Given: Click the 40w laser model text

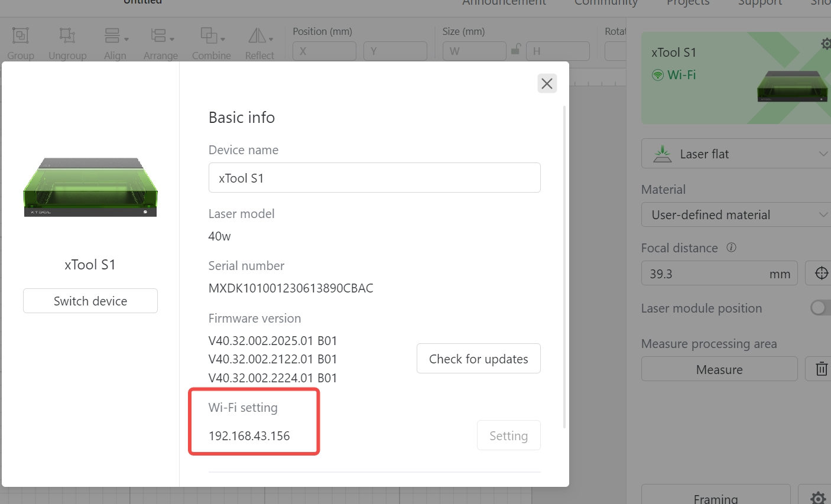Looking at the screenshot, I should 220,236.
